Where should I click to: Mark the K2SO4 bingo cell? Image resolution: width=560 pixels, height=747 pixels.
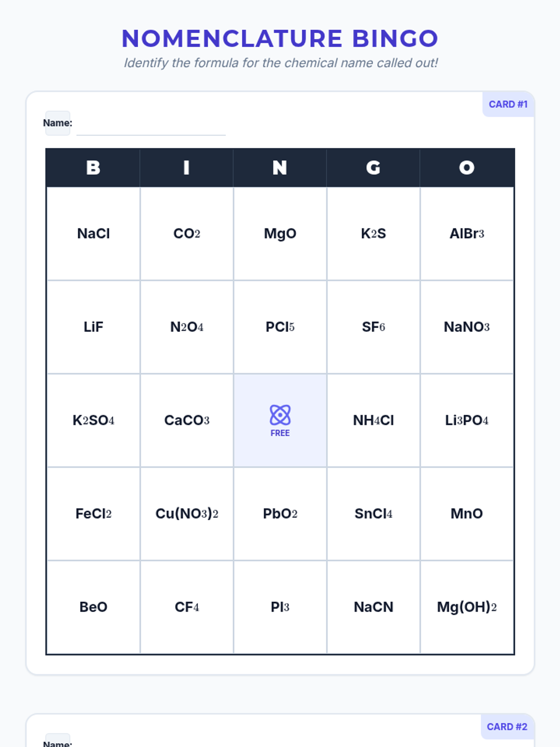click(93, 420)
